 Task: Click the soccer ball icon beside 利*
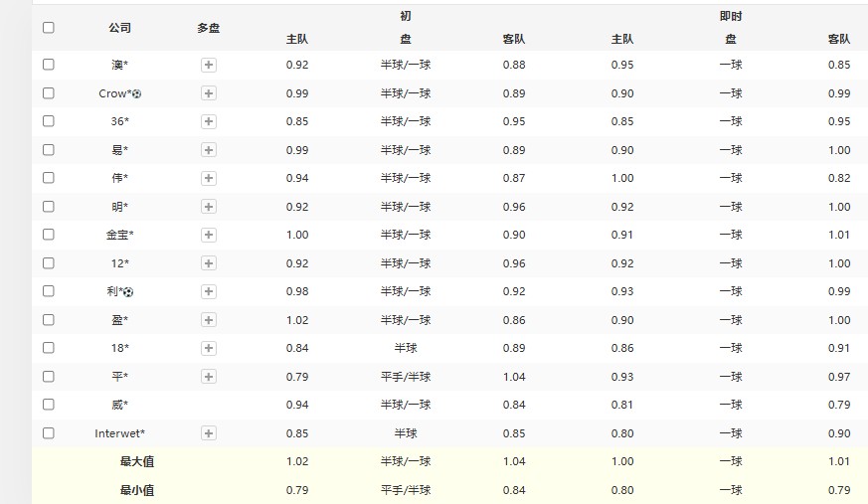click(x=128, y=292)
